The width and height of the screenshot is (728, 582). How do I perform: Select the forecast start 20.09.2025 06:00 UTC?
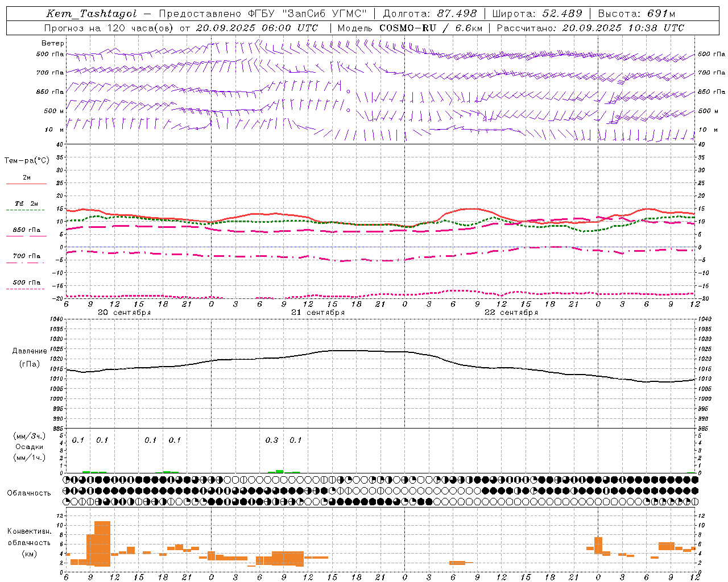pos(257,28)
